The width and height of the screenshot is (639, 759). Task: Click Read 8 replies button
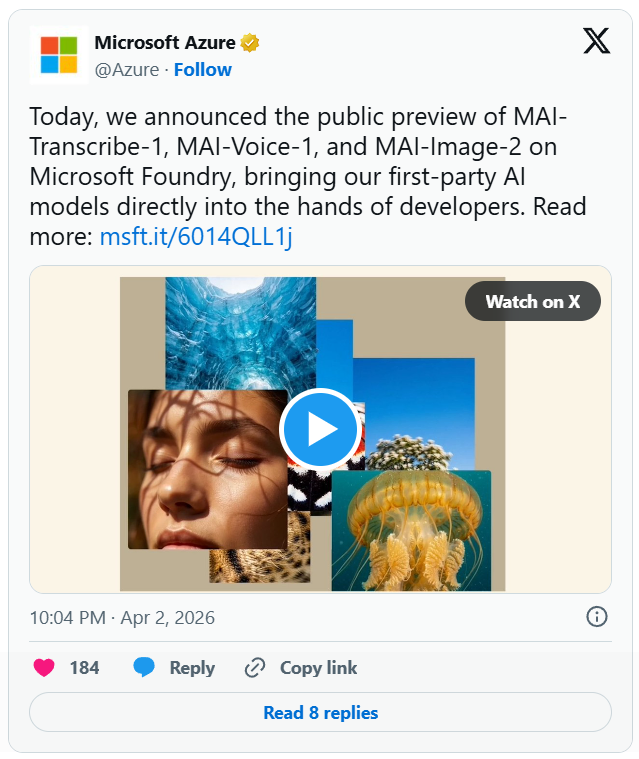(320, 713)
